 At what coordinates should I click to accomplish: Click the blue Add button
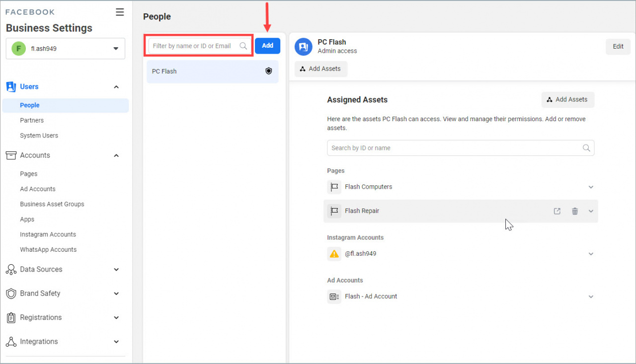pos(267,46)
